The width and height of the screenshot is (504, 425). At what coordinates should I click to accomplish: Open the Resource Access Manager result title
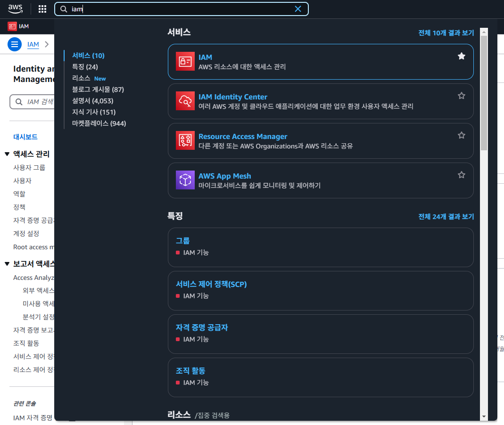(243, 137)
